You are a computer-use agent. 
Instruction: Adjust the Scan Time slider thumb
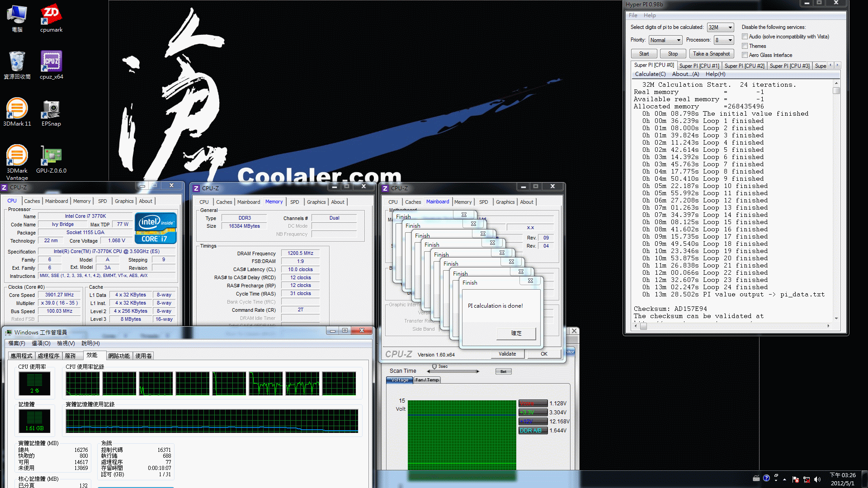[x=434, y=367]
